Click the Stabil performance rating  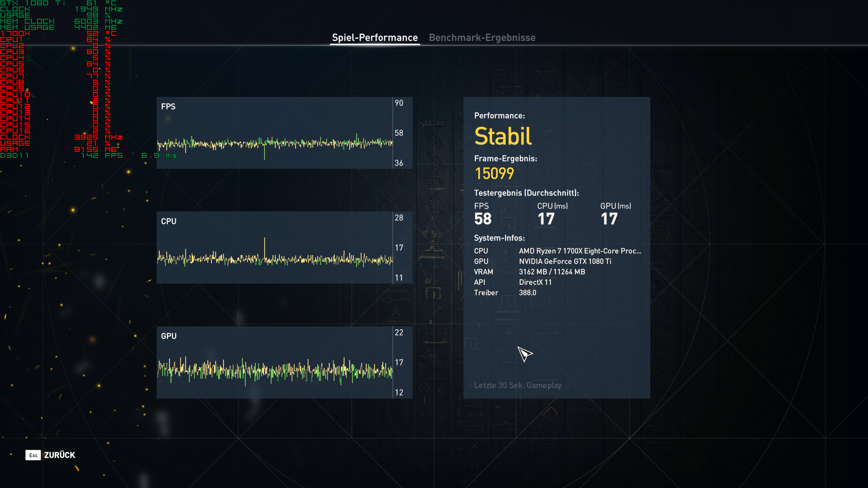tap(503, 136)
